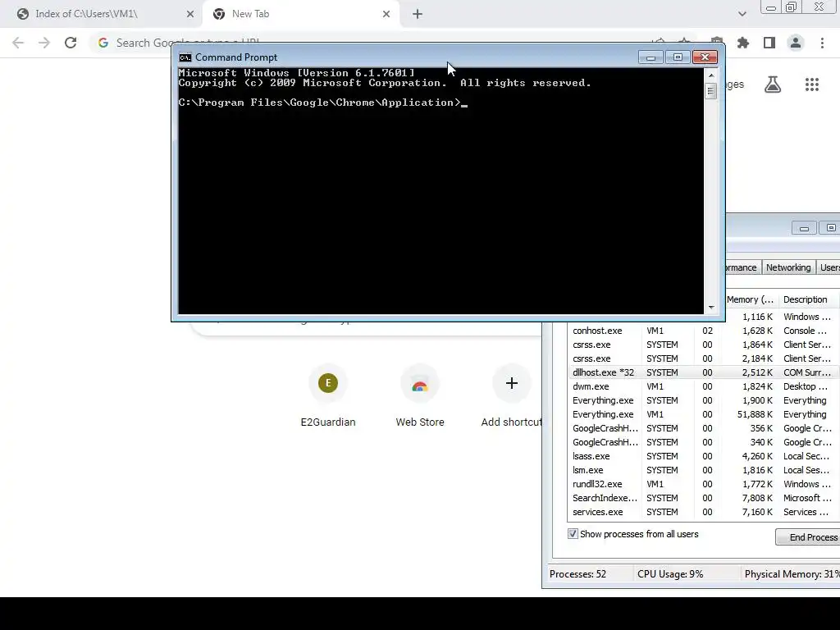
Task: Click the Google icon in the address bar
Action: click(103, 43)
